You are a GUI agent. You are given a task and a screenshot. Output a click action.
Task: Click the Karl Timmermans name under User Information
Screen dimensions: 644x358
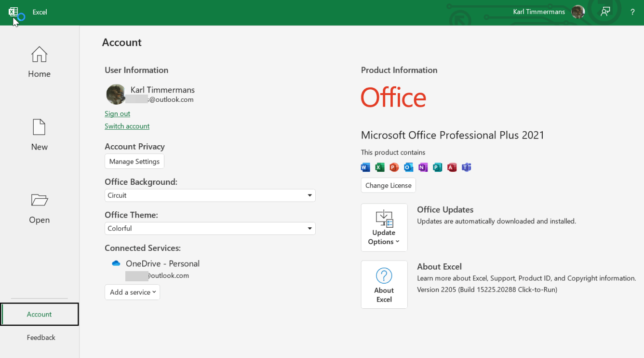tap(162, 90)
